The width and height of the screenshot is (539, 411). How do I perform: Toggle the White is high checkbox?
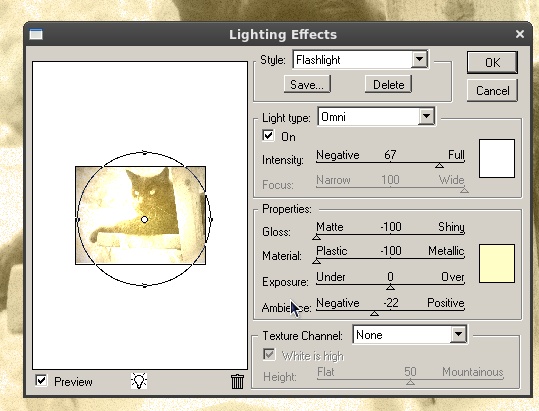269,354
